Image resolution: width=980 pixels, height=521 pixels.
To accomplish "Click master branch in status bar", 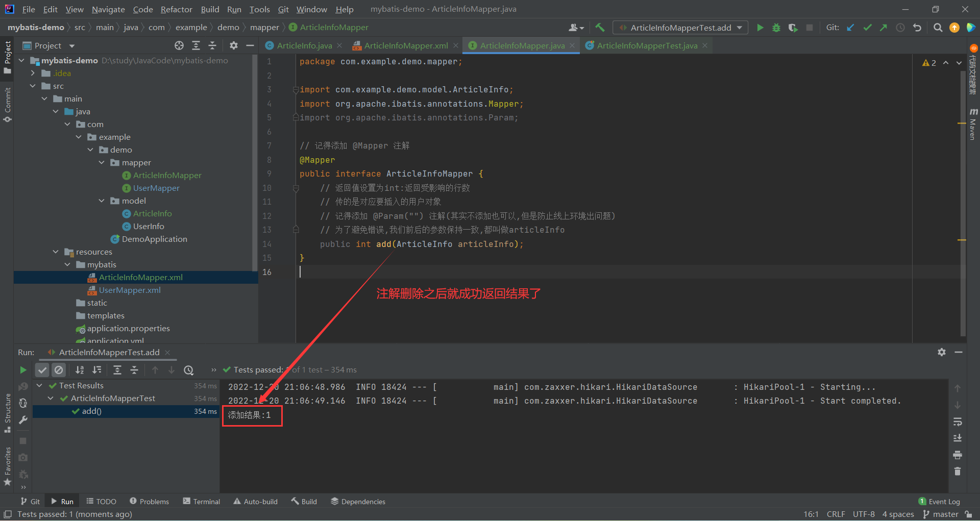I will 940,514.
